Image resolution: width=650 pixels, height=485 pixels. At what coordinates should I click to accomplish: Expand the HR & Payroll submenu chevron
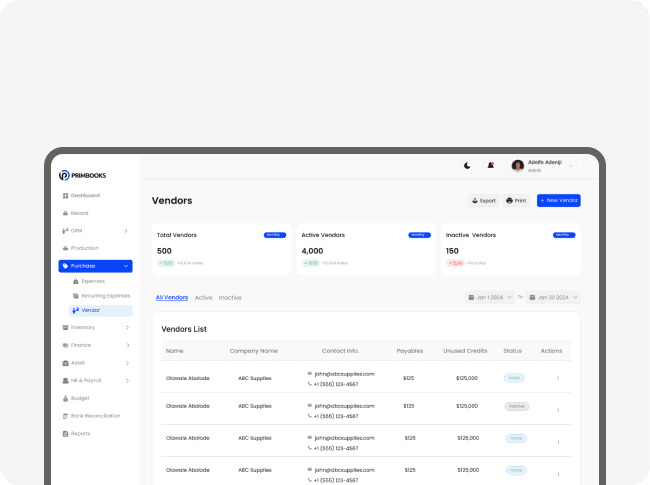127,381
